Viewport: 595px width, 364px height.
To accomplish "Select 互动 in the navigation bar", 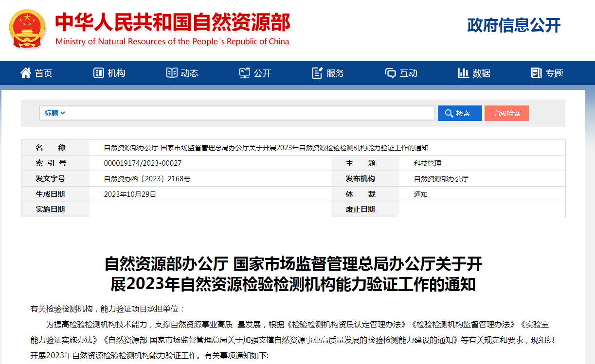I will click(409, 73).
